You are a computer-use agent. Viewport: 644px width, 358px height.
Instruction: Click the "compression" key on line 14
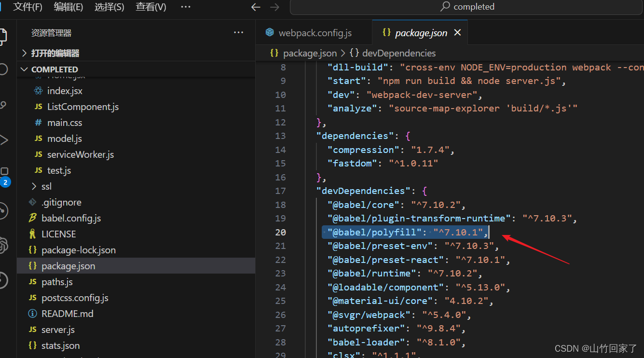click(x=363, y=150)
